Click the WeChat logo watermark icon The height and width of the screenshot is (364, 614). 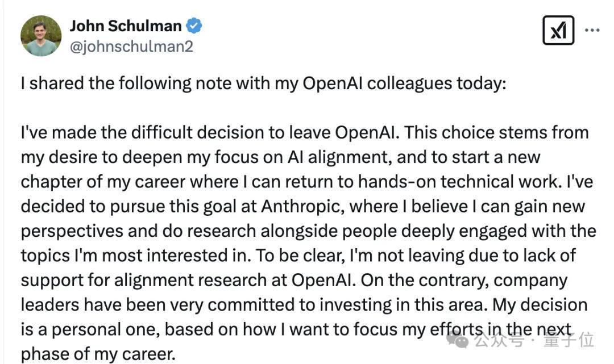pyautogui.click(x=457, y=340)
